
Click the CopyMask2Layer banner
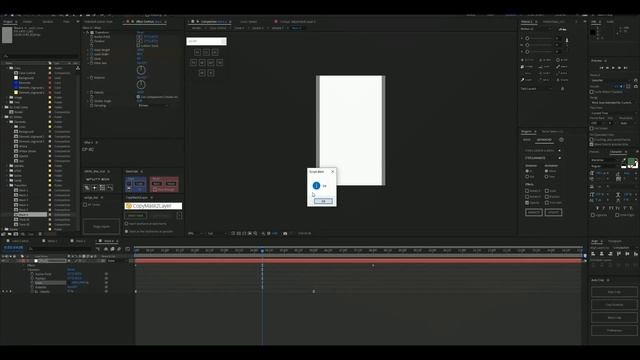point(153,206)
